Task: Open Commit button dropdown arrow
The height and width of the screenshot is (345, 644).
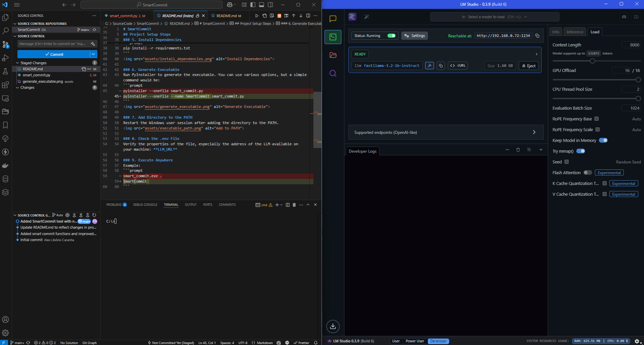Action: coord(94,54)
